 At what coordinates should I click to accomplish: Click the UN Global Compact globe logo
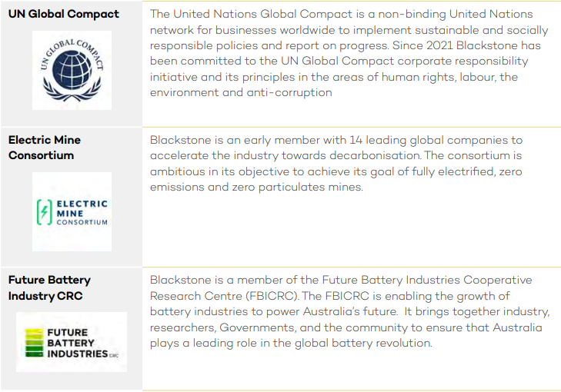point(72,71)
